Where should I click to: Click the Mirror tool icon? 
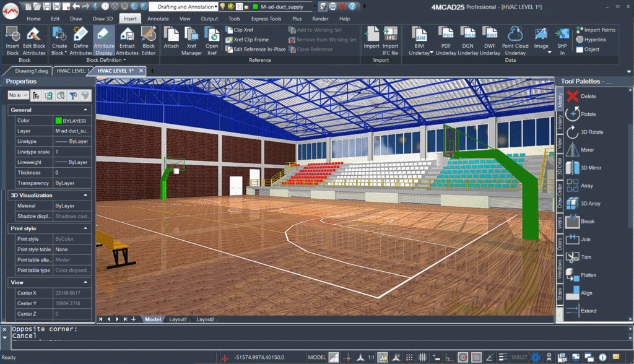click(572, 150)
